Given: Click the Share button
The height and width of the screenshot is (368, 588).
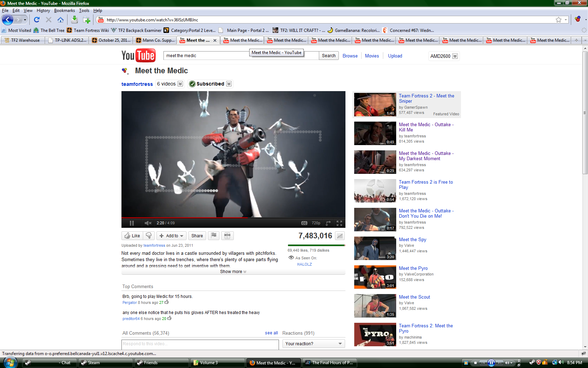Looking at the screenshot, I should pos(197,236).
